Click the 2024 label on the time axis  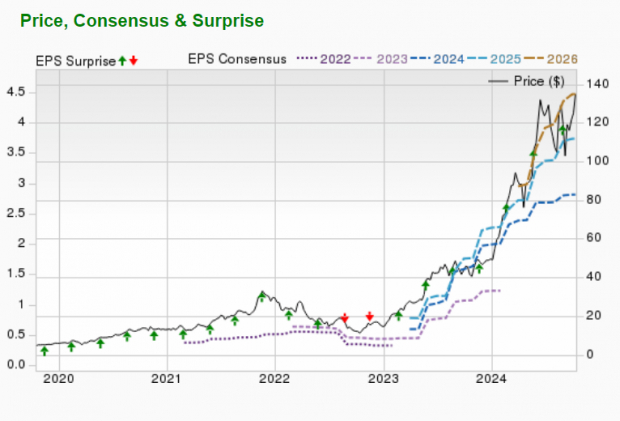pos(491,379)
